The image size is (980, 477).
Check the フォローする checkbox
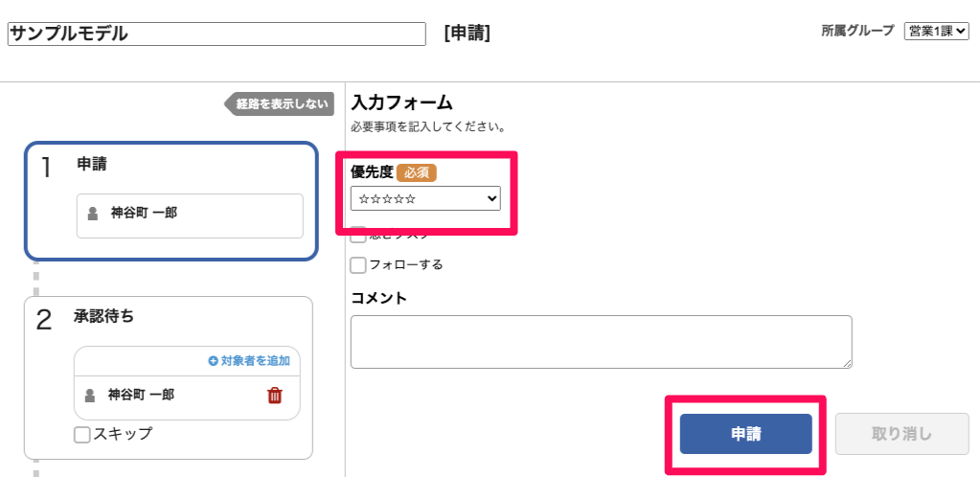(359, 265)
